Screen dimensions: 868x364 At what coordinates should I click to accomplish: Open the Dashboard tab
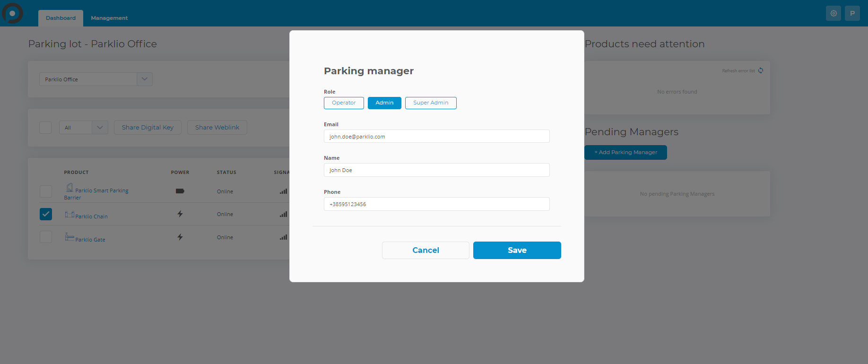[61, 18]
